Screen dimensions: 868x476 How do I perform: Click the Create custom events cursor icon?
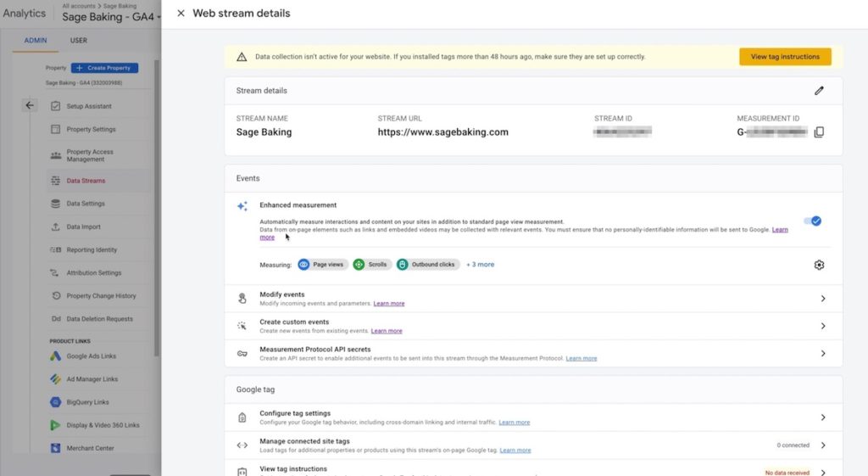point(242,326)
